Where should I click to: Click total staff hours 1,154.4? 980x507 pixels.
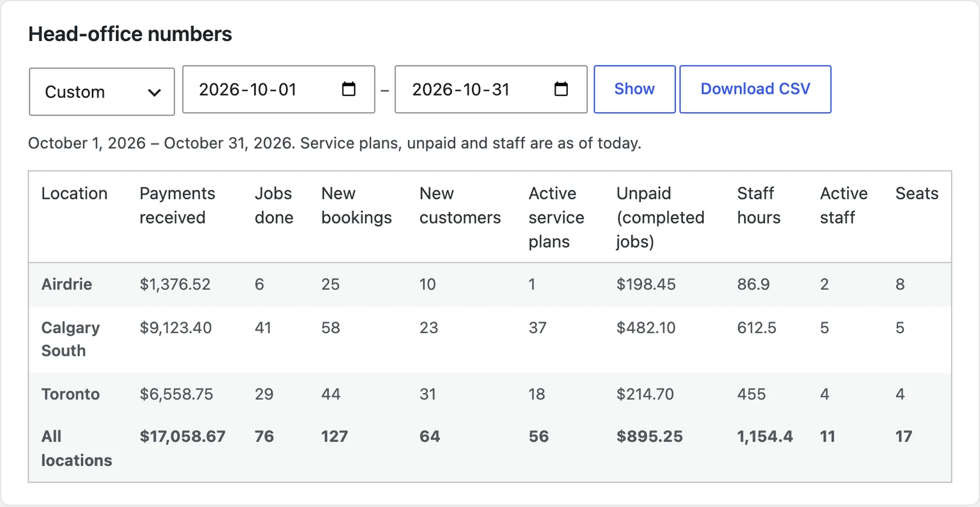coord(765,437)
